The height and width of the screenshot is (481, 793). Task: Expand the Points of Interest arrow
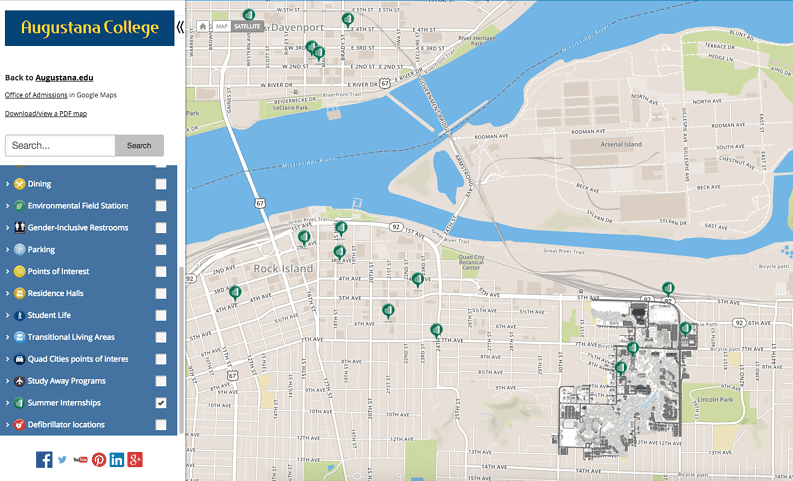7,272
